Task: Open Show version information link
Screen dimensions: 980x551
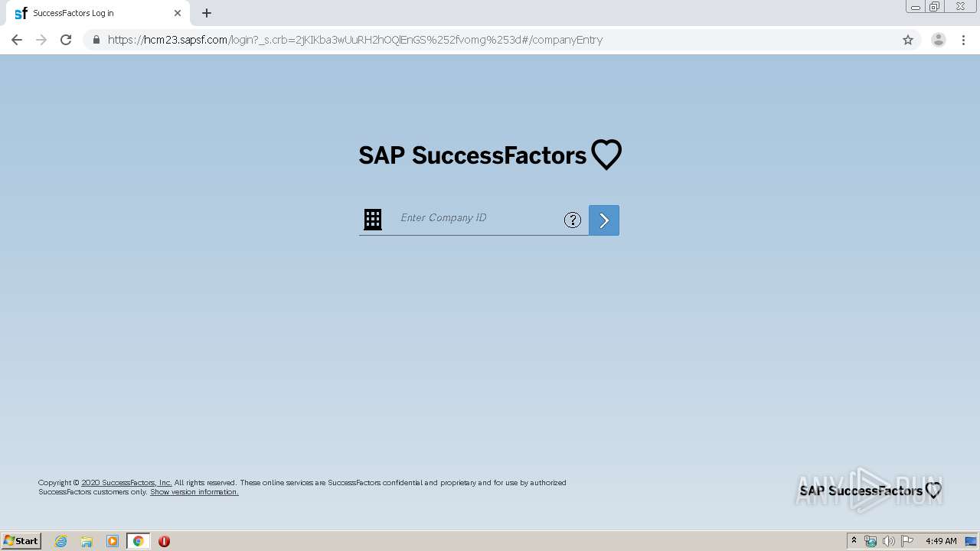Action: (194, 492)
